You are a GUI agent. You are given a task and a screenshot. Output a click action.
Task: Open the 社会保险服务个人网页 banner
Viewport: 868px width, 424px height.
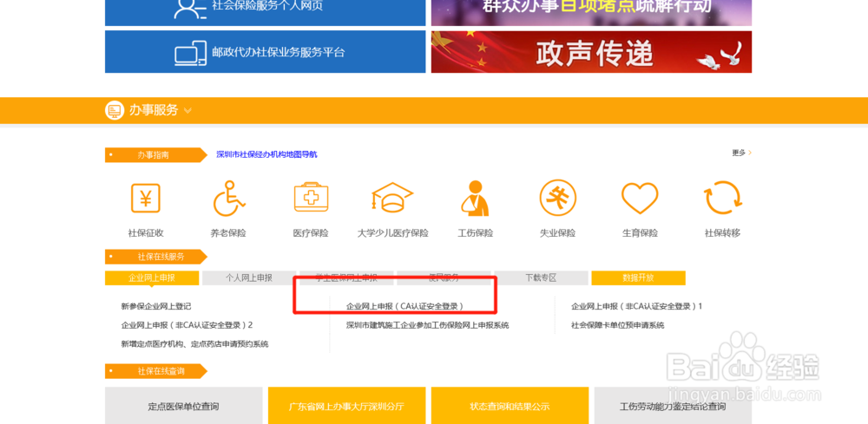265,13
